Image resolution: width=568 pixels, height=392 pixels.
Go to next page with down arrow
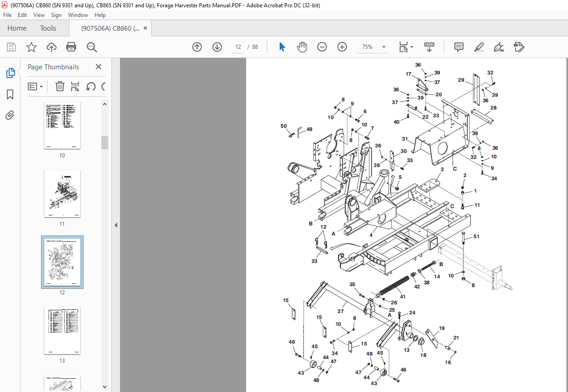click(x=217, y=47)
